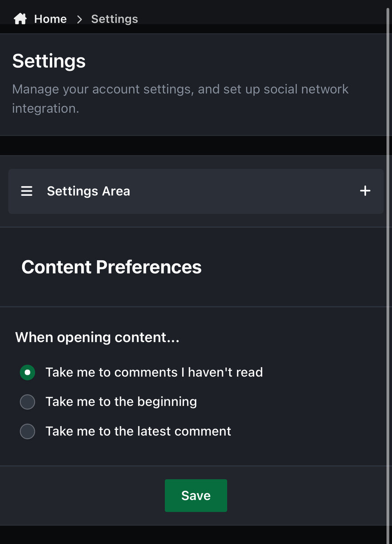The image size is (392, 544).
Task: Pick the latest comment radio button
Action: [x=28, y=431]
